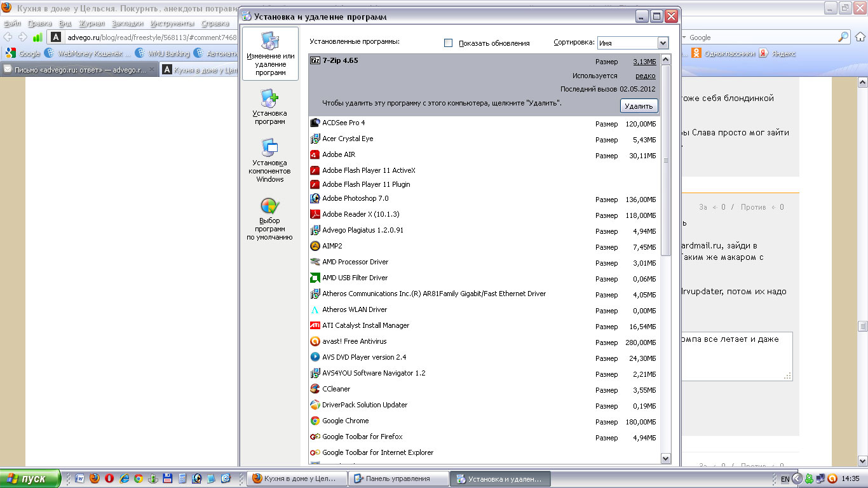
Task: Click the AIMP2 icon
Action: tap(315, 246)
